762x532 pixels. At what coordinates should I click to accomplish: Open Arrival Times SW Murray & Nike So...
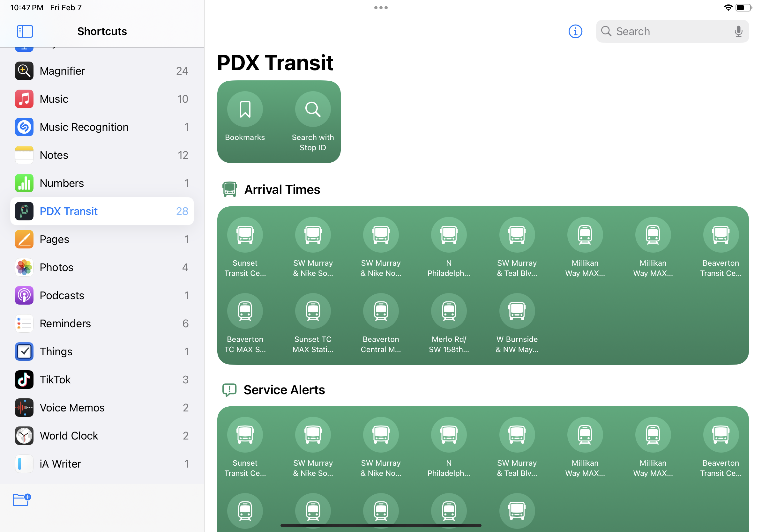coord(313,247)
